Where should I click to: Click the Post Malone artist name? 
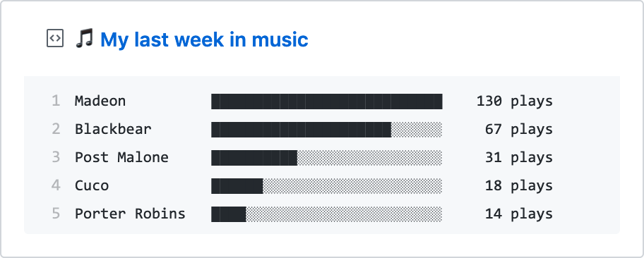(x=121, y=157)
